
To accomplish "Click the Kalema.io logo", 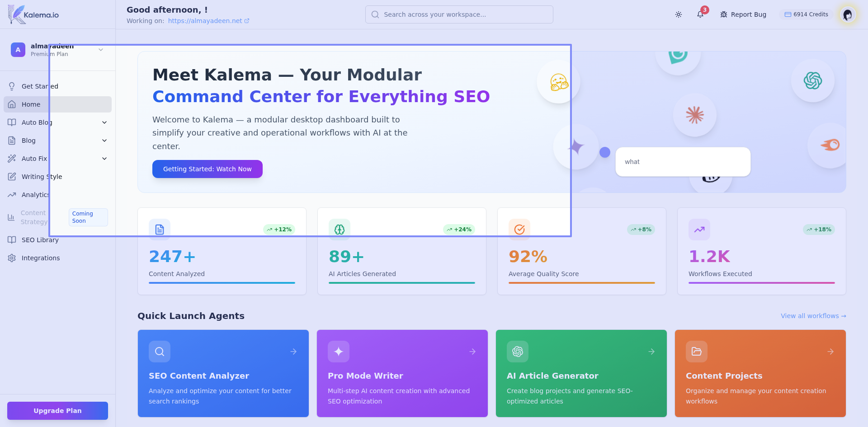I will [34, 14].
